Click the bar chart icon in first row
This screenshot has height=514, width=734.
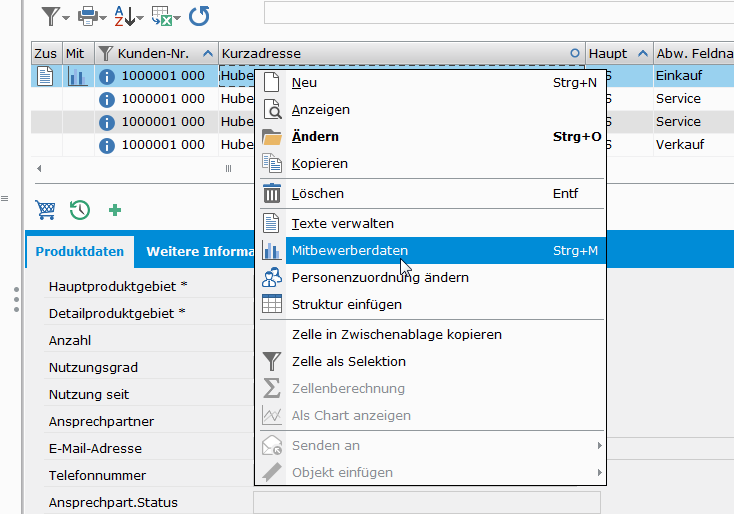click(x=77, y=76)
